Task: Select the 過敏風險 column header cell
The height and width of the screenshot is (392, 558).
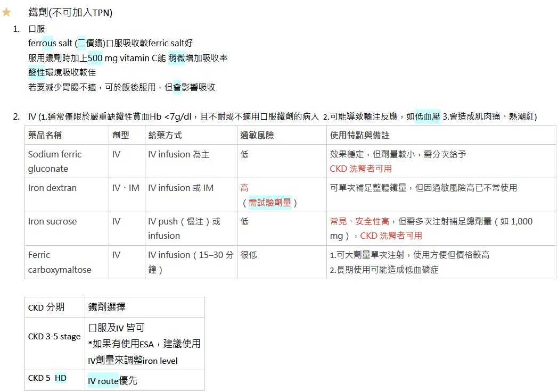Action: point(257,135)
